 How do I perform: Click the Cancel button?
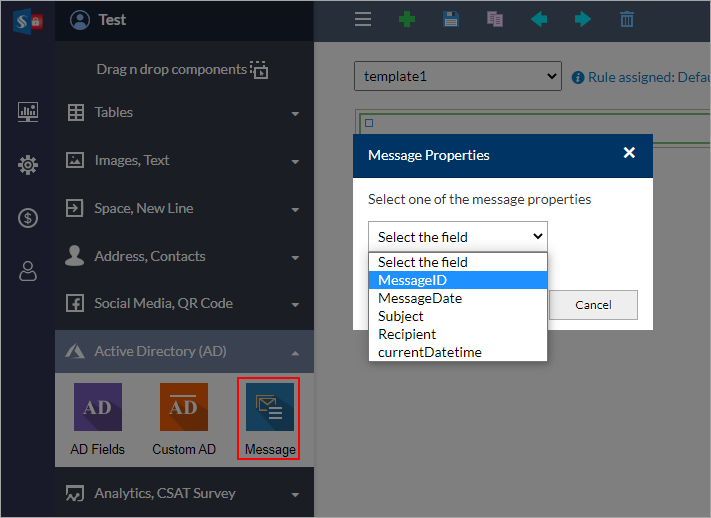pos(593,305)
